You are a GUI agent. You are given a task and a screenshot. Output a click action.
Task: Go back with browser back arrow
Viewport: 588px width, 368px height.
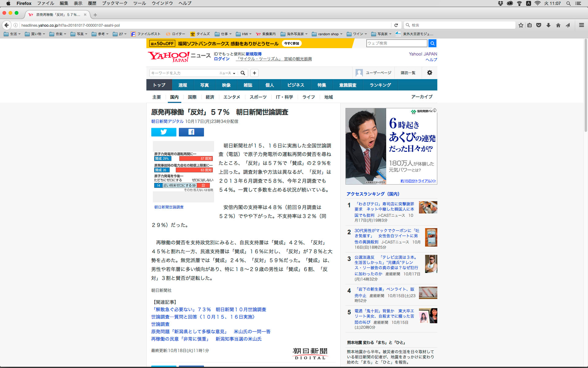7,25
